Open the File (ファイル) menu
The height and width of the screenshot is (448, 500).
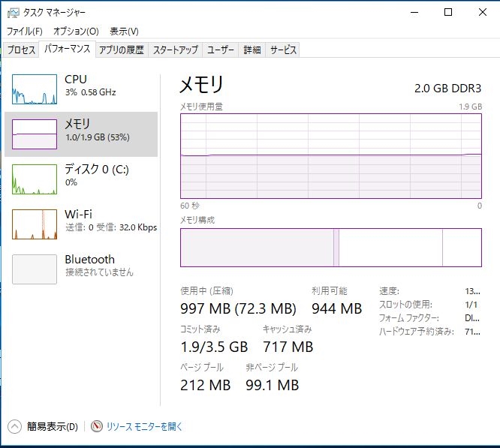coord(24,32)
